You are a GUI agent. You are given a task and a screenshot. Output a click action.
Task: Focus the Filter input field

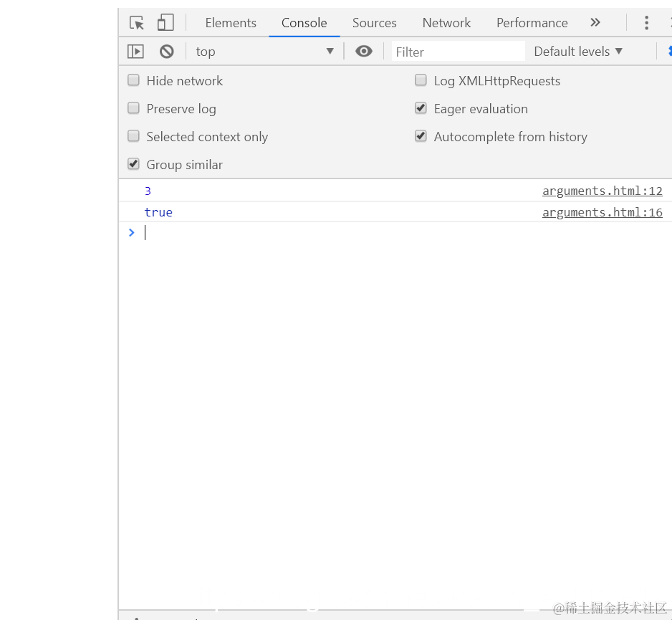click(458, 52)
